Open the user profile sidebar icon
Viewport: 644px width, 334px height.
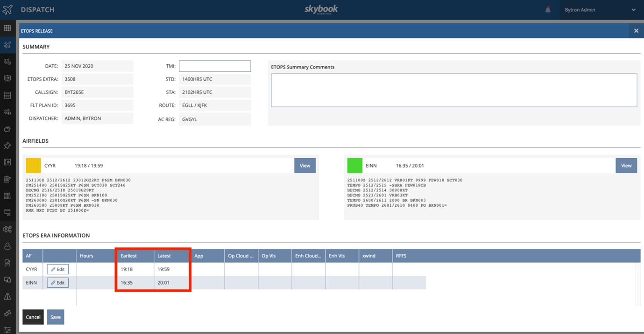click(7, 246)
